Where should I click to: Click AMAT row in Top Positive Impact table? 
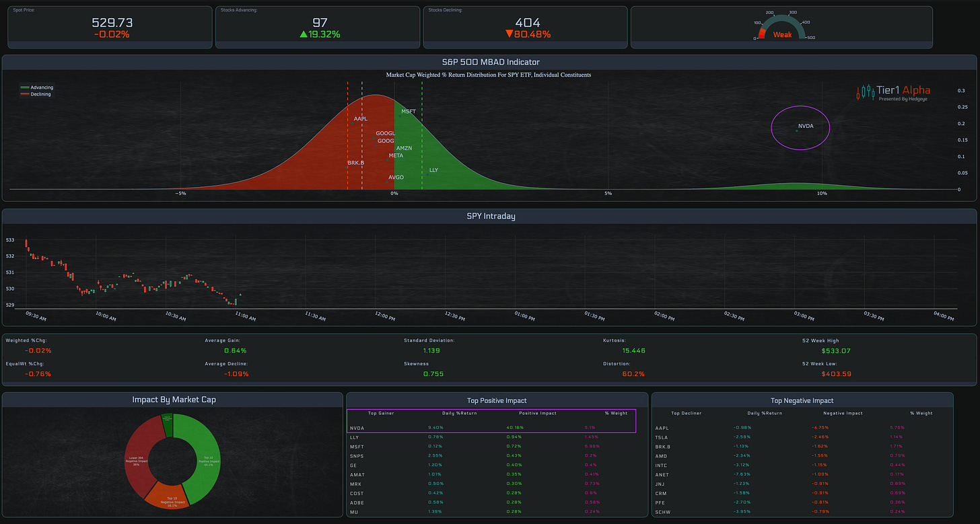[x=496, y=474]
